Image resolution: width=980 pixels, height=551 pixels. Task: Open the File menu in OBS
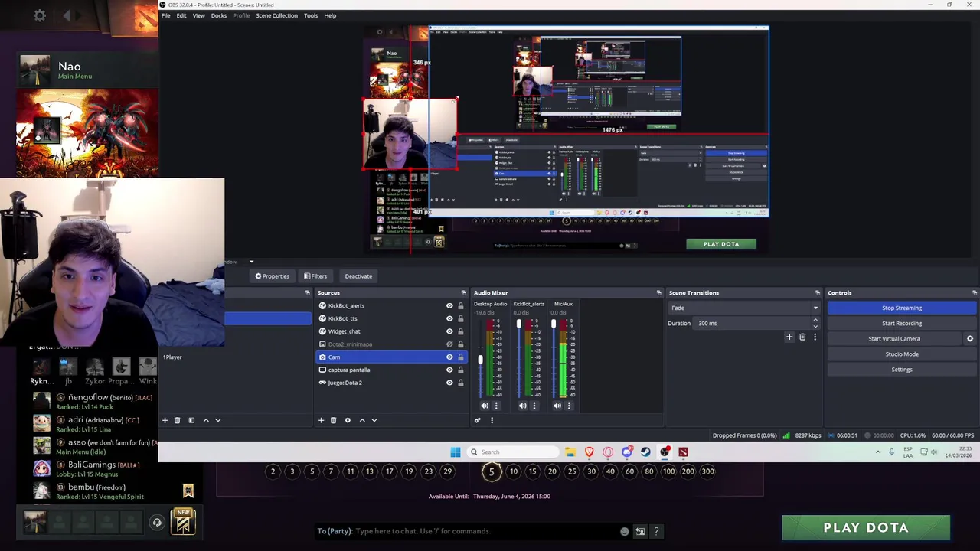[x=165, y=15]
